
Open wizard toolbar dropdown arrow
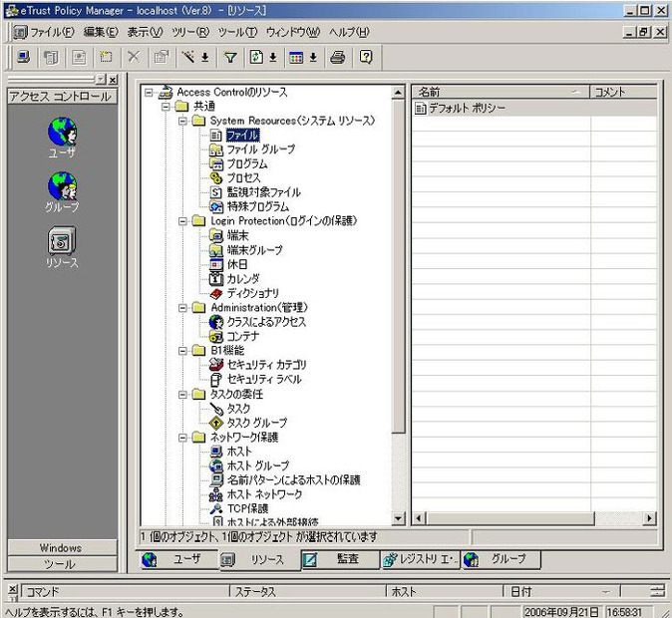point(205,57)
